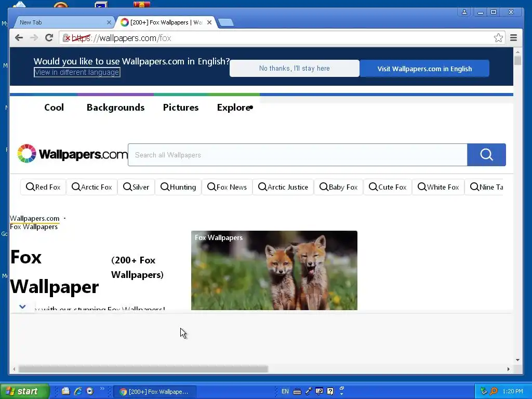The width and height of the screenshot is (532, 399).
Task: Click the green system tray icon
Action: [484, 391]
